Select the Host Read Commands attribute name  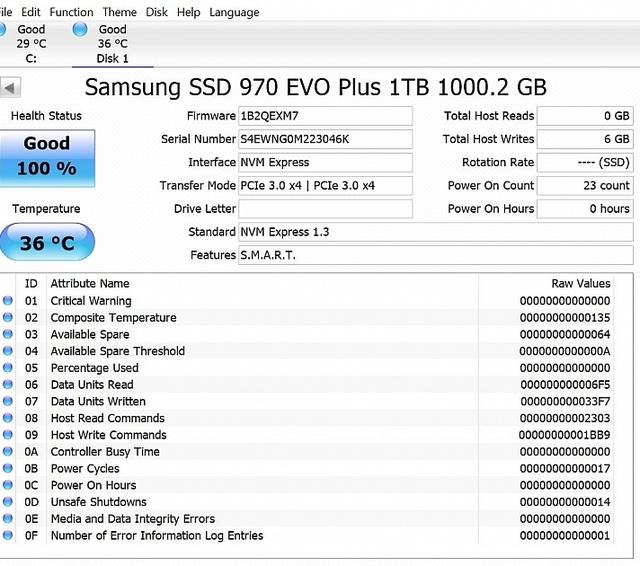[108, 418]
